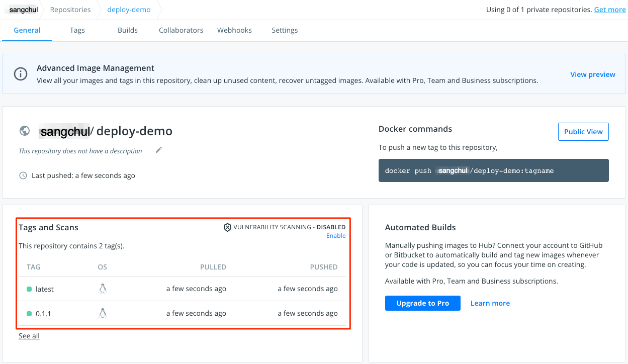The width and height of the screenshot is (628, 364).
Task: Click the Upgrade to Pro button
Action: tap(423, 303)
